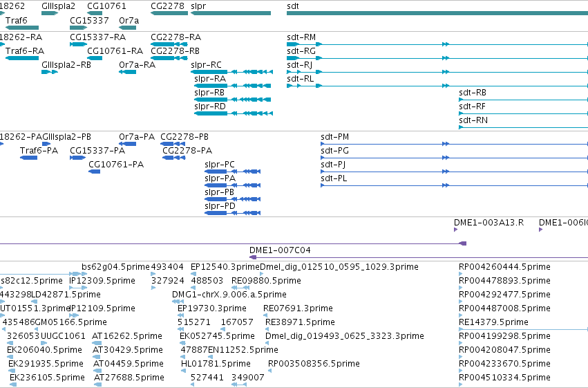Click the Traf6-RA transcript label
The image size is (588, 388).
click(x=25, y=50)
